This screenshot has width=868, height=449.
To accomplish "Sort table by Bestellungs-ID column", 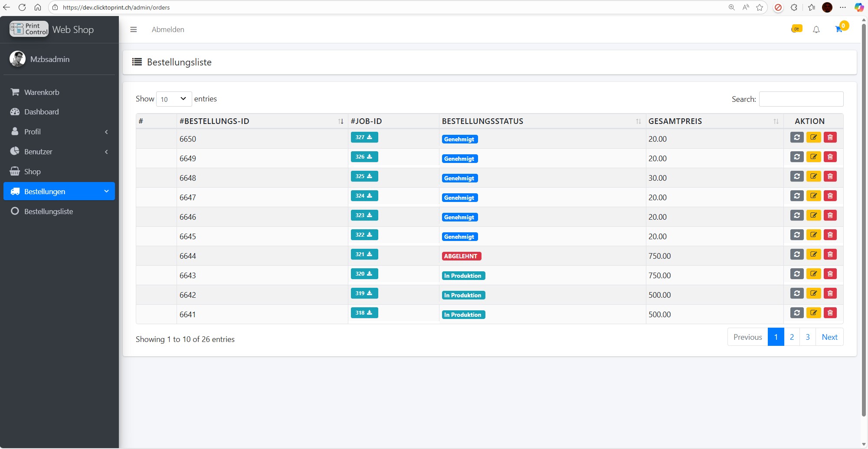I will (x=260, y=121).
